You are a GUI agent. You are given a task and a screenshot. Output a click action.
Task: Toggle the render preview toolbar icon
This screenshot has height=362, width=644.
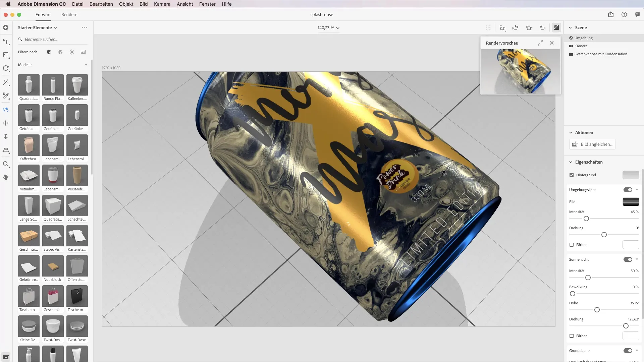556,27
